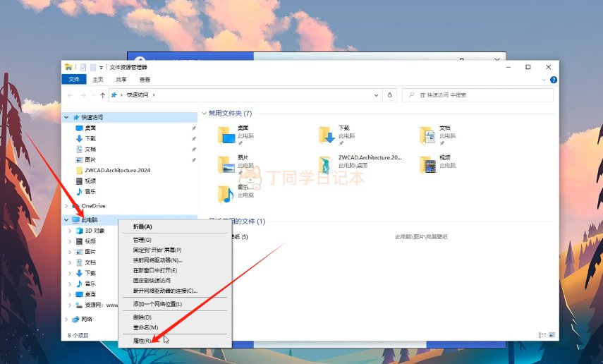Choose 断开网络驱动器的连接(C)... from the menu
This screenshot has width=603, height=364.
pos(165,291)
